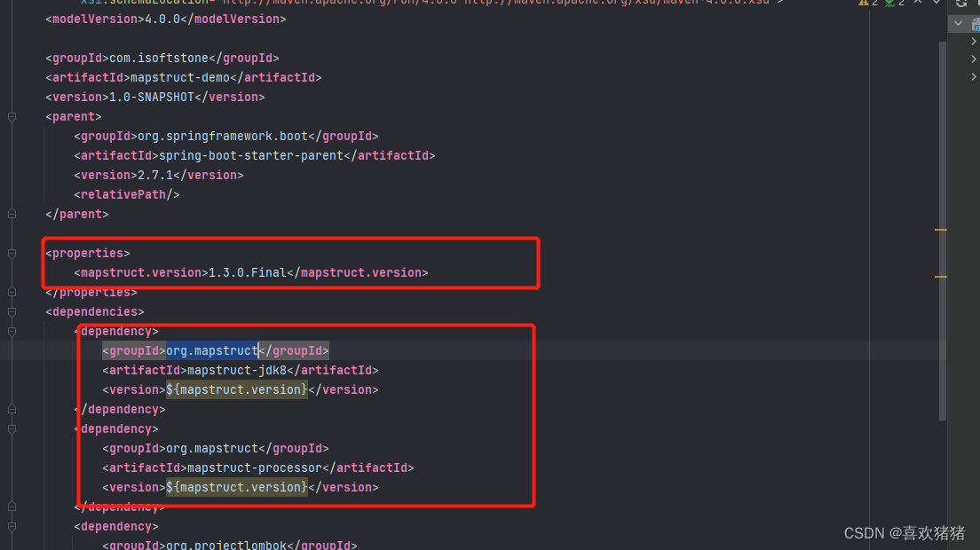Click the CSDN watermark link
980x550 pixels.
click(904, 533)
